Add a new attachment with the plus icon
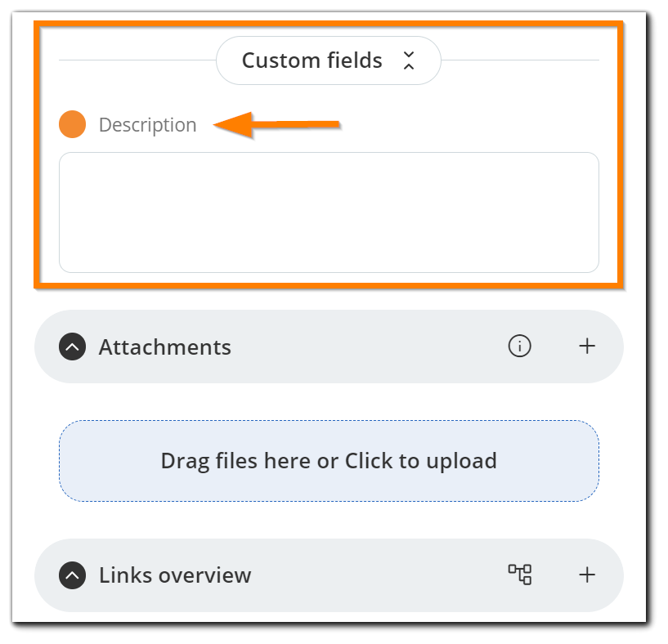 point(586,347)
